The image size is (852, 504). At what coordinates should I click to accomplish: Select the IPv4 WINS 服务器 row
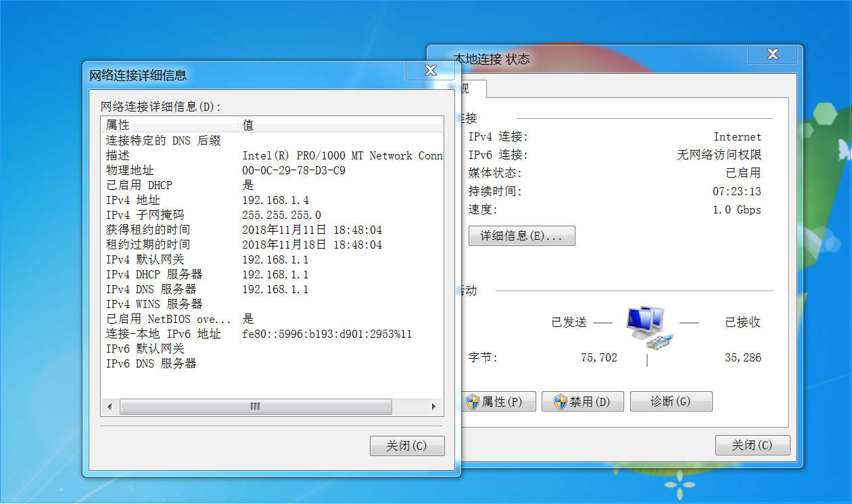click(x=272, y=304)
